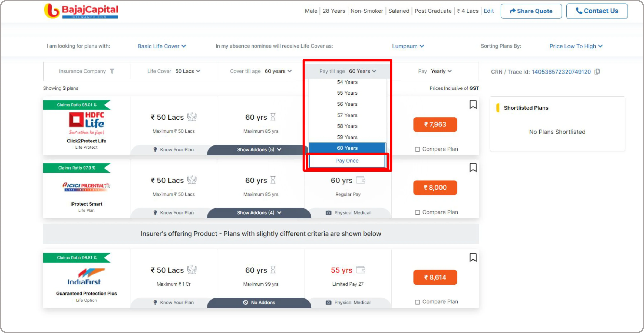Select 55 Years in pay till age list
The image size is (644, 333).
(347, 93)
